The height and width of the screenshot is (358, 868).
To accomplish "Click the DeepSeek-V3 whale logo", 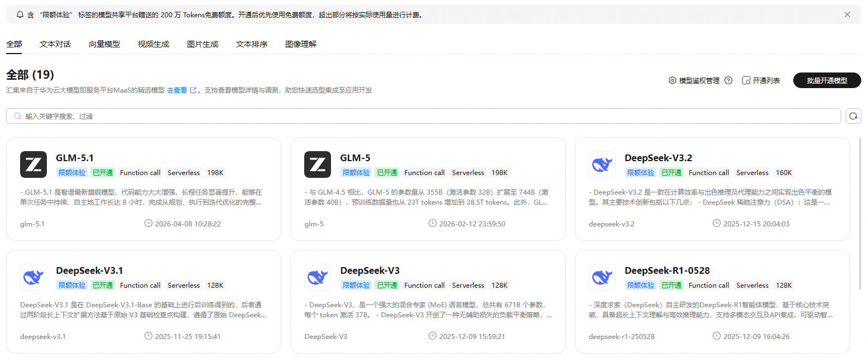I will click(318, 277).
